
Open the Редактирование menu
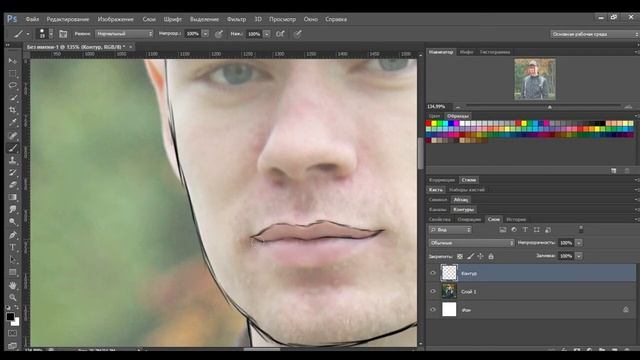click(68, 19)
